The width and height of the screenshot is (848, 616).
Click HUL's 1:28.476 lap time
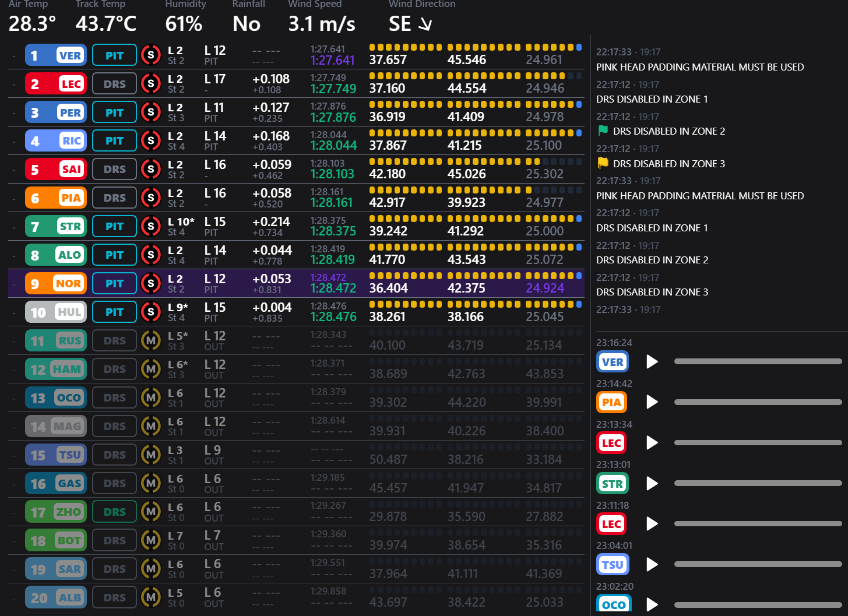(333, 316)
